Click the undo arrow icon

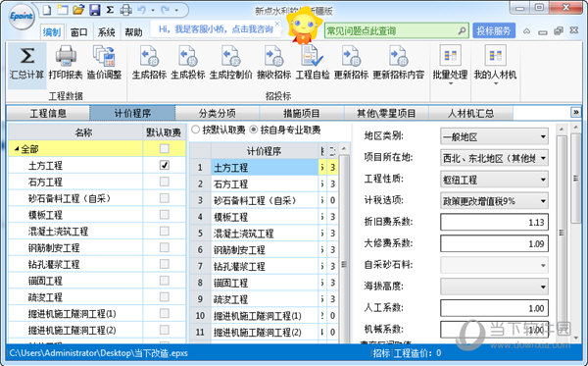tap(141, 10)
